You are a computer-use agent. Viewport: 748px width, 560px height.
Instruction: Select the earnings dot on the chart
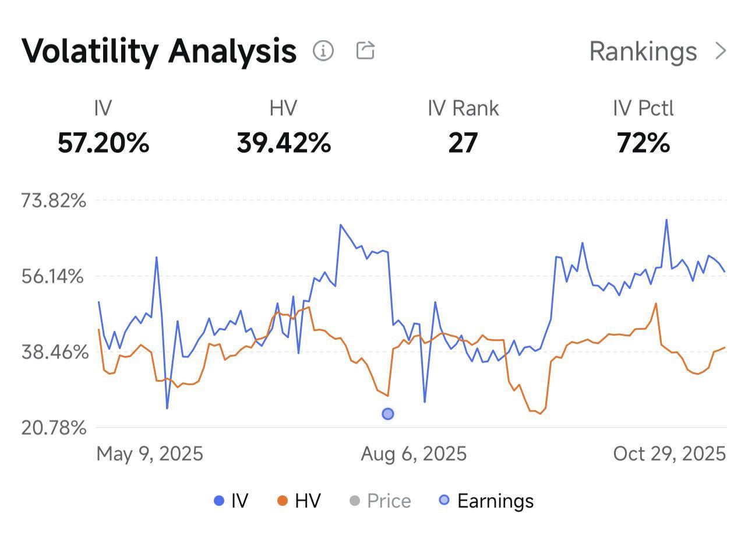(388, 414)
